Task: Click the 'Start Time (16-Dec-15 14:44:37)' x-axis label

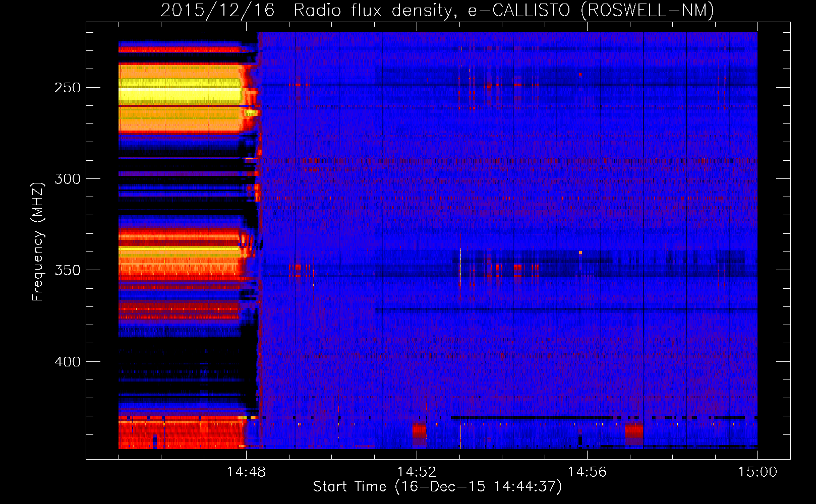Action: (437, 487)
